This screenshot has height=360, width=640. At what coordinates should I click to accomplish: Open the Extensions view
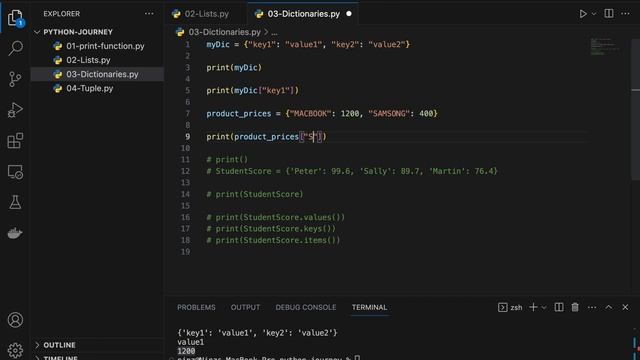tap(15, 141)
